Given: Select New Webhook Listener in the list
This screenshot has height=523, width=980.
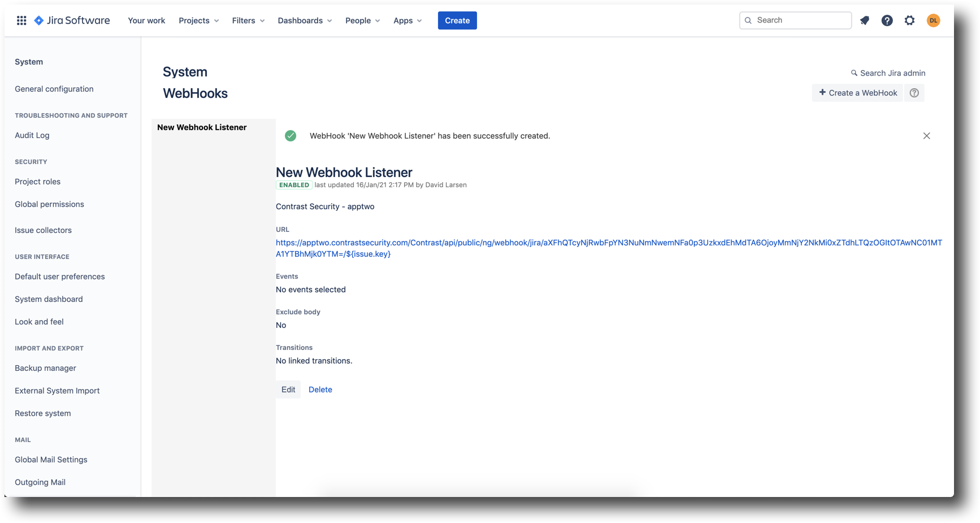Looking at the screenshot, I should point(202,127).
